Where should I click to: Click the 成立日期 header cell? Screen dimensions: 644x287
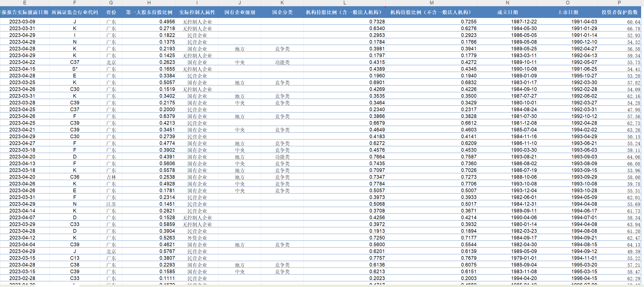(x=507, y=12)
